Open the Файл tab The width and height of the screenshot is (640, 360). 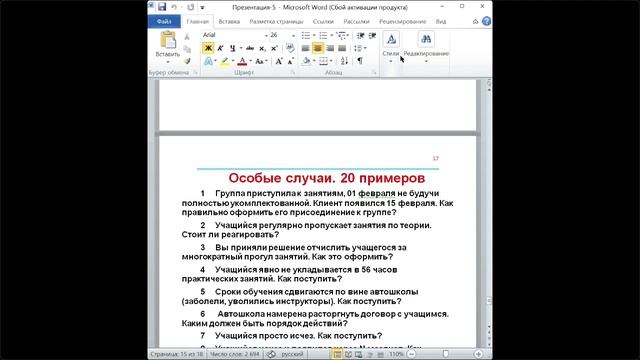point(164,22)
